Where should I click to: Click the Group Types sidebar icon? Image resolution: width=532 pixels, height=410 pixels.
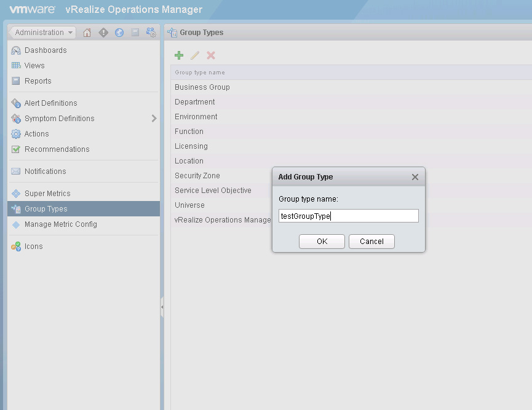[16, 209]
